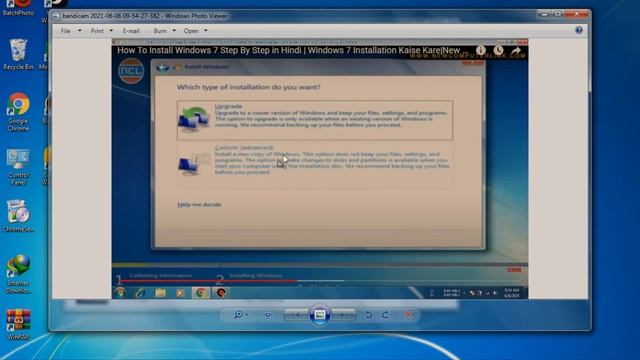Open the zoom magnifier control
This screenshot has height=360, width=640.
pyautogui.click(x=240, y=315)
